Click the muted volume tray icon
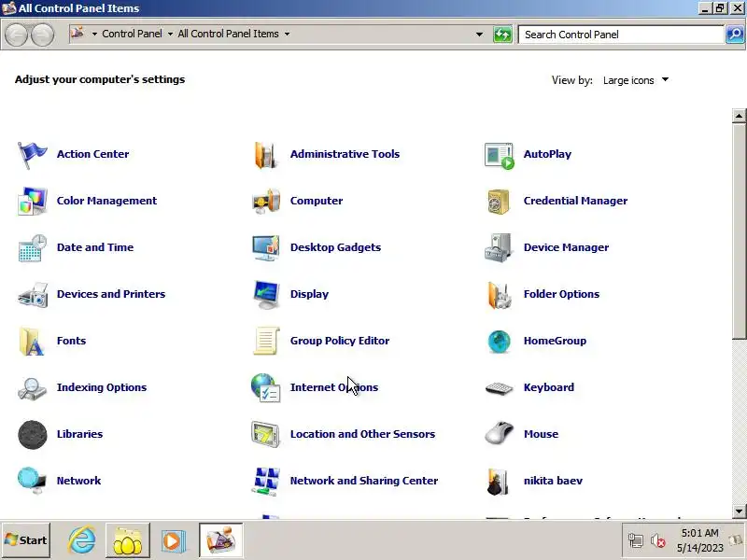747x560 pixels. (658, 541)
